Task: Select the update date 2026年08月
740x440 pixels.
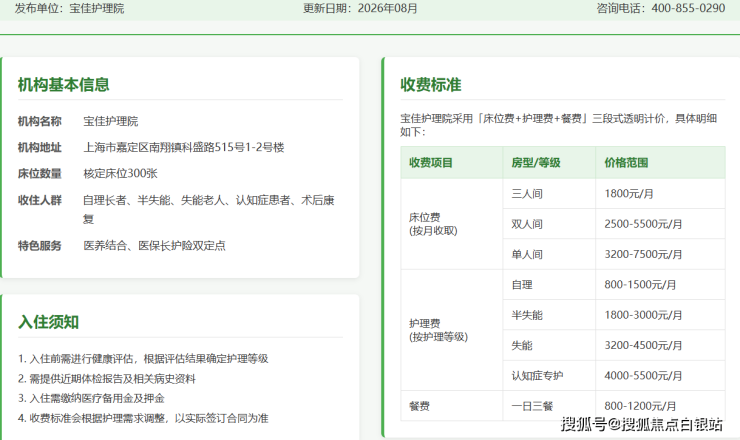Action: [387, 8]
